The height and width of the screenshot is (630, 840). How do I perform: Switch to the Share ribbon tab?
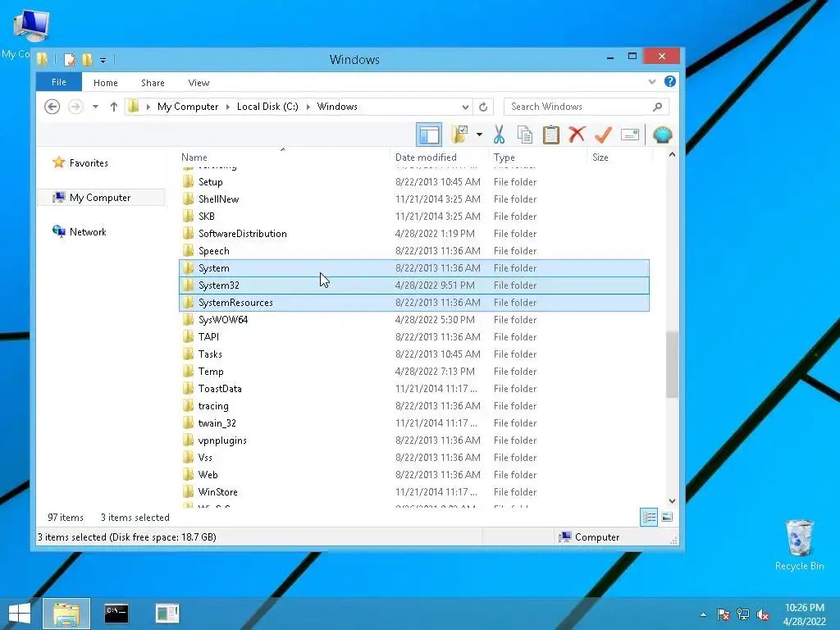(153, 83)
